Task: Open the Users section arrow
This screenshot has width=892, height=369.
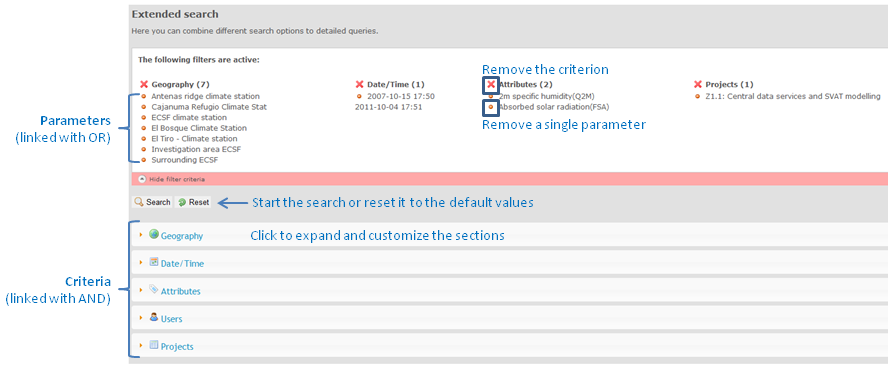Action: coord(141,318)
